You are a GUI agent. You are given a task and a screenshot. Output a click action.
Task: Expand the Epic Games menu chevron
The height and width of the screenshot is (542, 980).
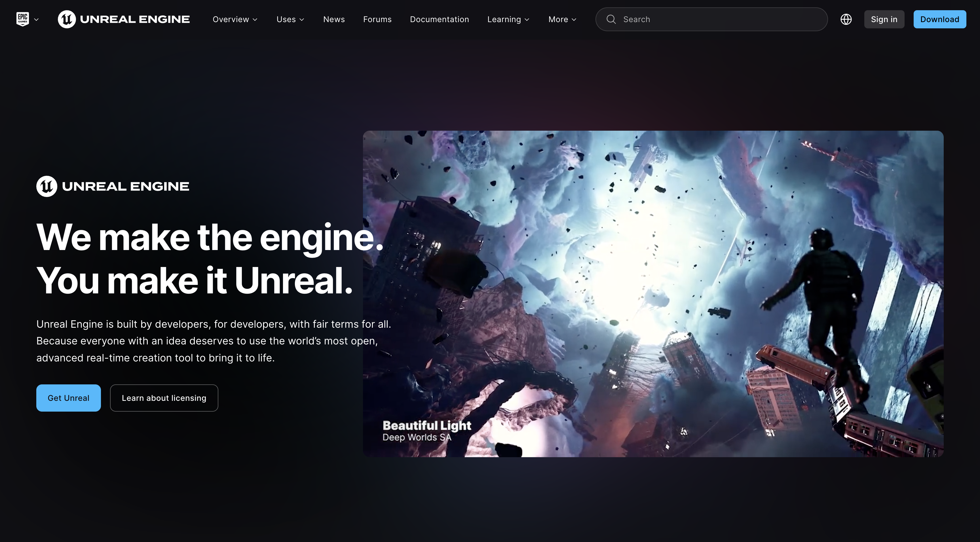37,19
